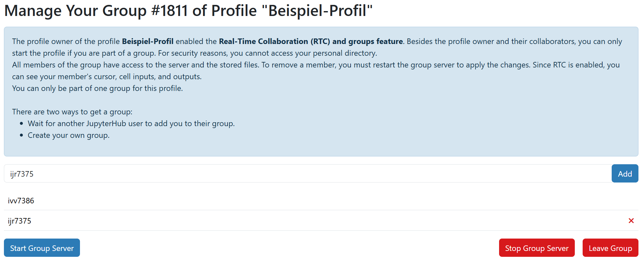
Task: Start the group server
Action: click(42, 248)
